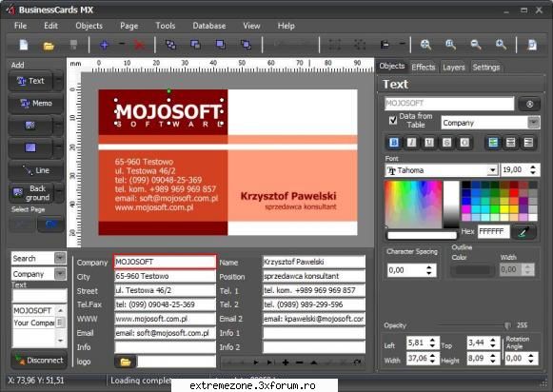
Task: Click the round button beside the MOJOSOFT text field
Action: click(x=529, y=104)
